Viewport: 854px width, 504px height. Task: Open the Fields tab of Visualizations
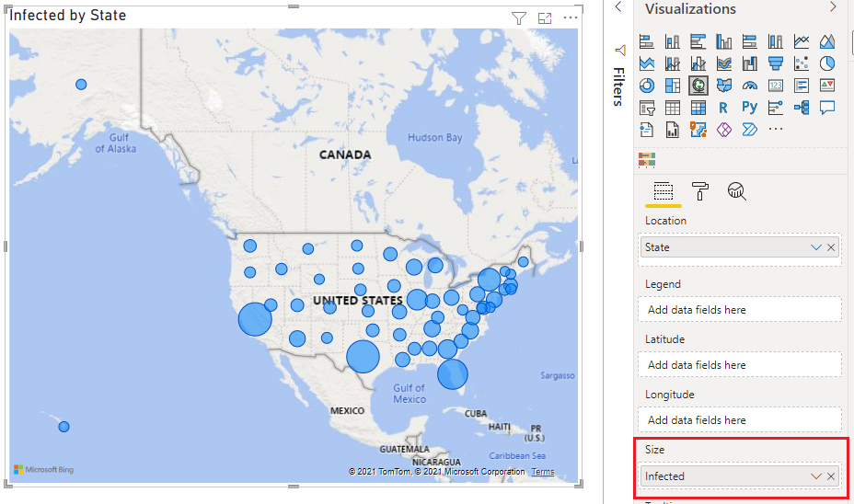tap(663, 191)
